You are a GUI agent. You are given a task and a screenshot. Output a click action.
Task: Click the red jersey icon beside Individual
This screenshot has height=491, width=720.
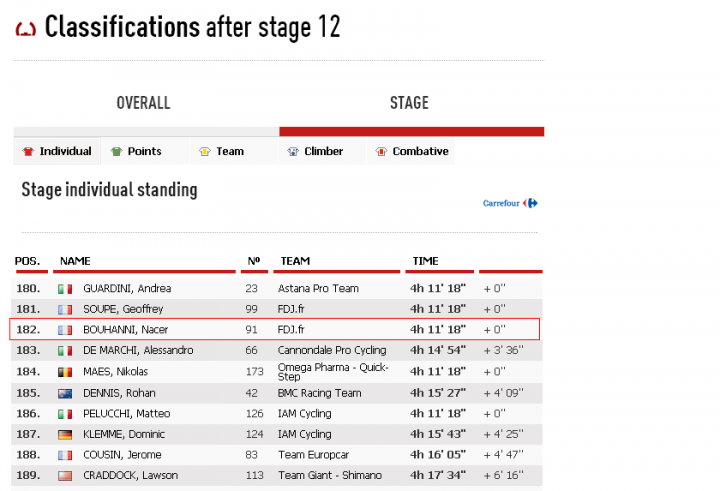[x=27, y=152]
